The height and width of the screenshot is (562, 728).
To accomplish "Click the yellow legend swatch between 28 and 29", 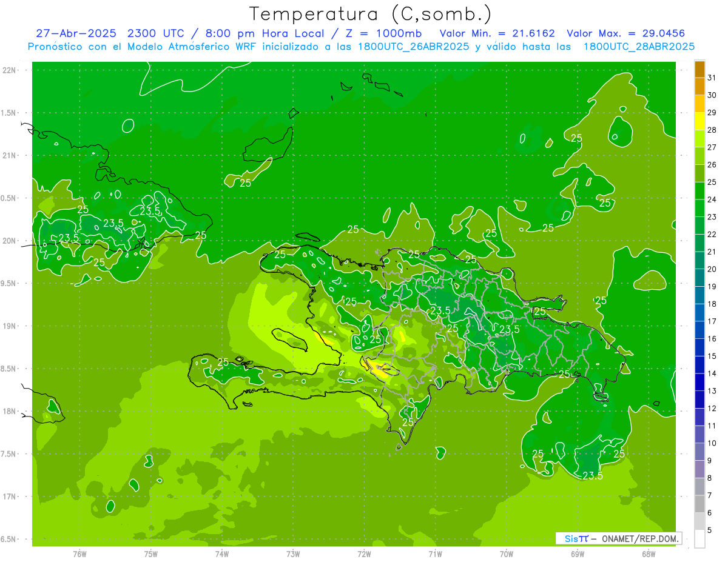I will click(699, 121).
